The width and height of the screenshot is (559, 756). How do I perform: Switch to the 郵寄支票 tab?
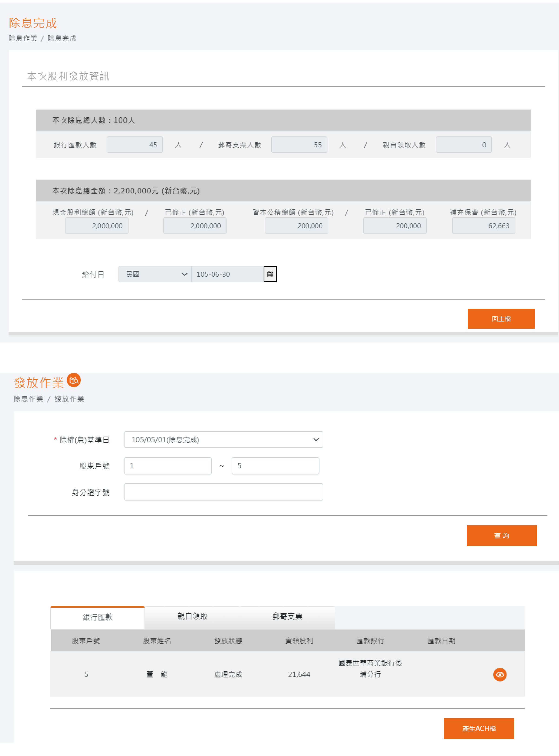click(287, 616)
